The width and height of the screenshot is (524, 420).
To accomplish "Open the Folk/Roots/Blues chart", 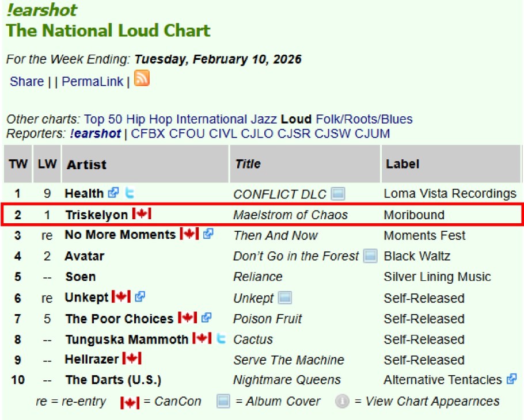I will [x=364, y=120].
